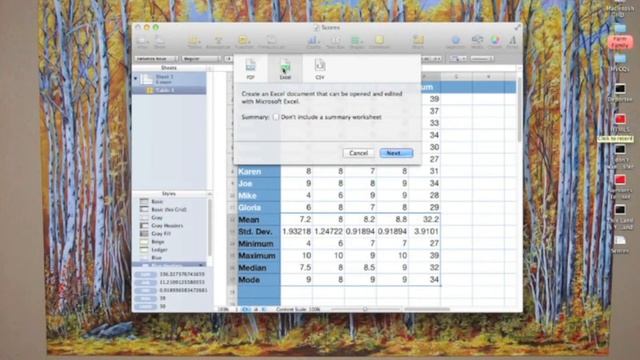
Task: Apply the Ledger table style
Action: [x=169, y=250]
